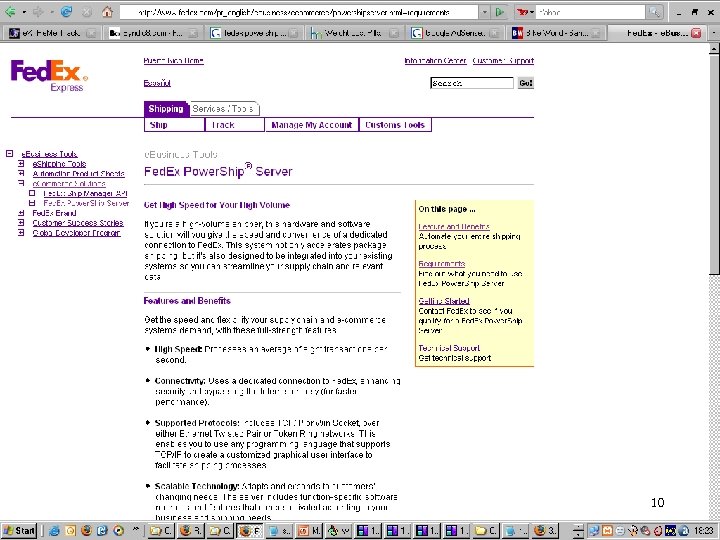720x540 pixels.
Task: Expand the FedEx Brand tree node
Action: 21,213
